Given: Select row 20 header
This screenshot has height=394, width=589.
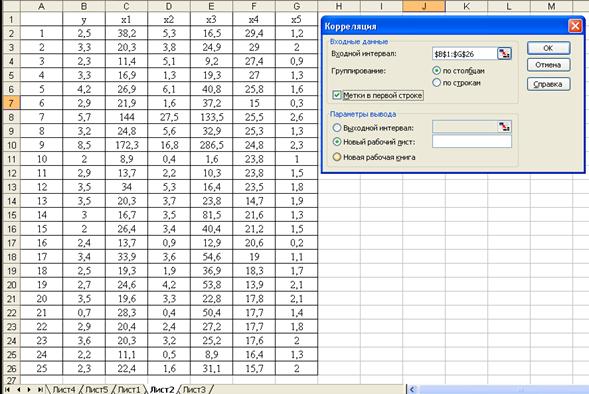Looking at the screenshot, I should point(11,285).
